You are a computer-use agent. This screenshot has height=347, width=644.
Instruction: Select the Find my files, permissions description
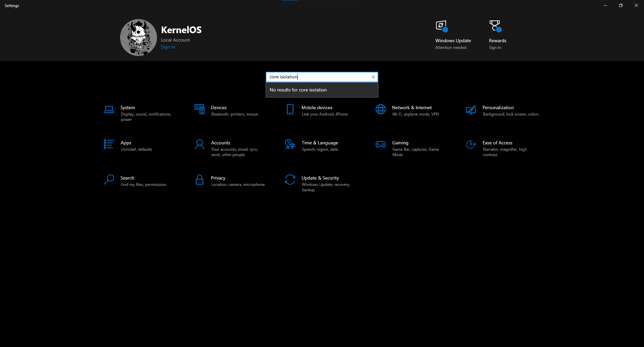coord(144,185)
